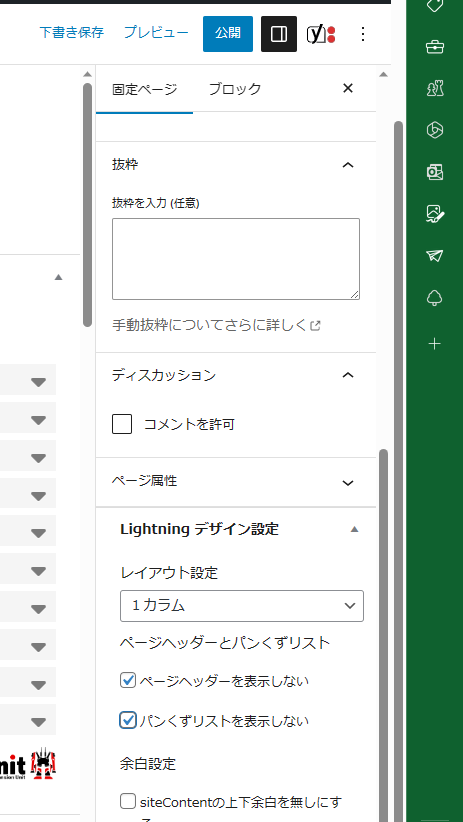The image size is (463, 822).
Task: Open the image creator sidebar icon
Action: pyautogui.click(x=435, y=214)
